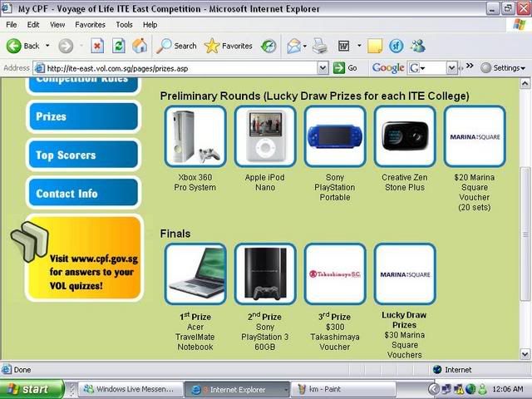This screenshot has height=399, width=532.
Task: Switch to km - Paint taskbar item
Action: [343, 389]
